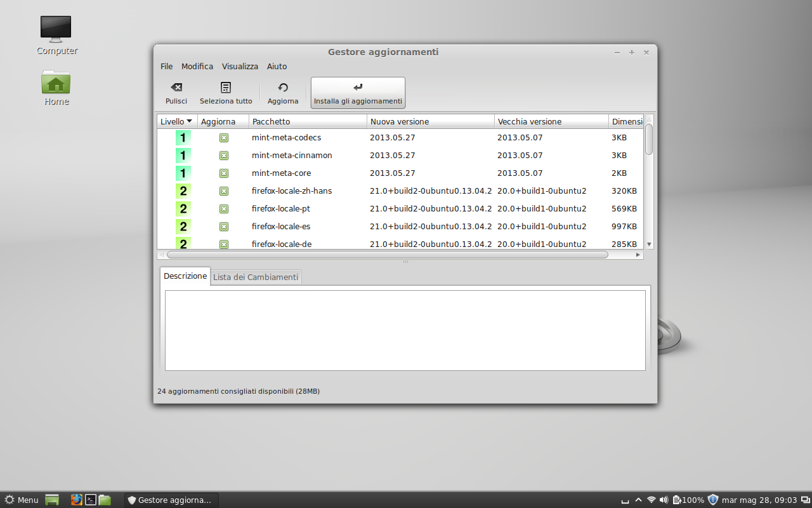Viewport: 812px width, 508px height.
Task: Open the clock showing mar mag 28, 09:03
Action: click(759, 500)
